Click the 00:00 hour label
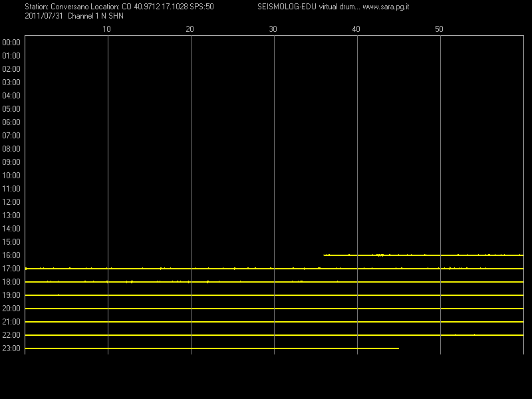The image size is (532, 399). [x=11, y=43]
